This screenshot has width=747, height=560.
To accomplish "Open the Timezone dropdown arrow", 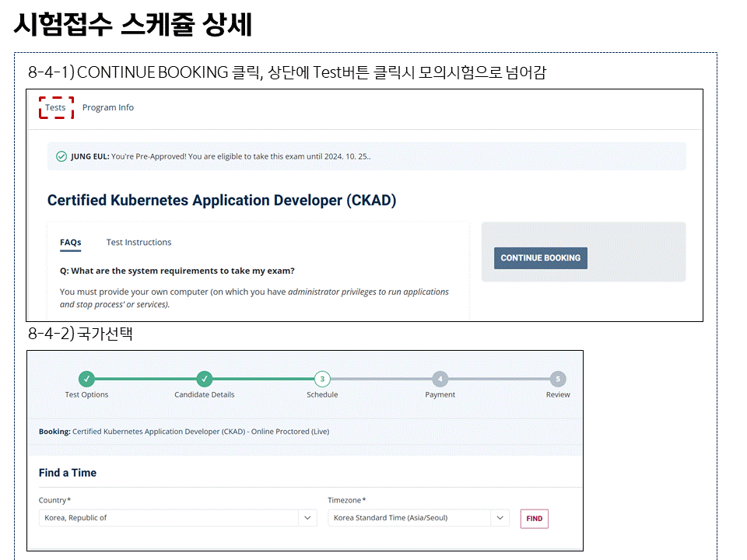I will (x=500, y=518).
